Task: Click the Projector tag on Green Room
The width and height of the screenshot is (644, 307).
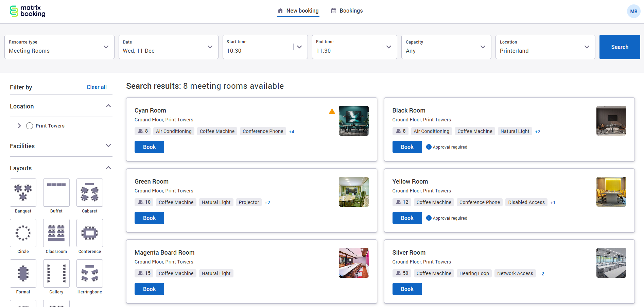Action: 249,202
